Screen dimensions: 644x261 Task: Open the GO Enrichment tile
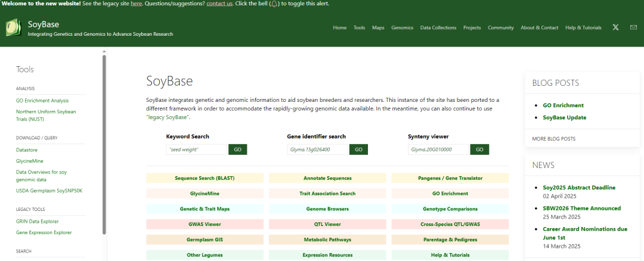point(450,193)
